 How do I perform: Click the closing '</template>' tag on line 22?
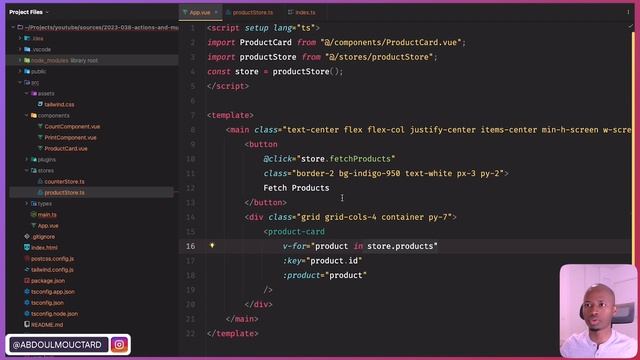(233, 333)
